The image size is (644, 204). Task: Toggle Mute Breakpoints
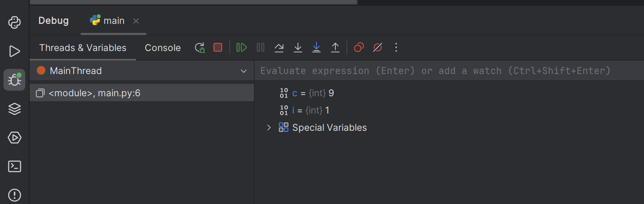coord(378,48)
